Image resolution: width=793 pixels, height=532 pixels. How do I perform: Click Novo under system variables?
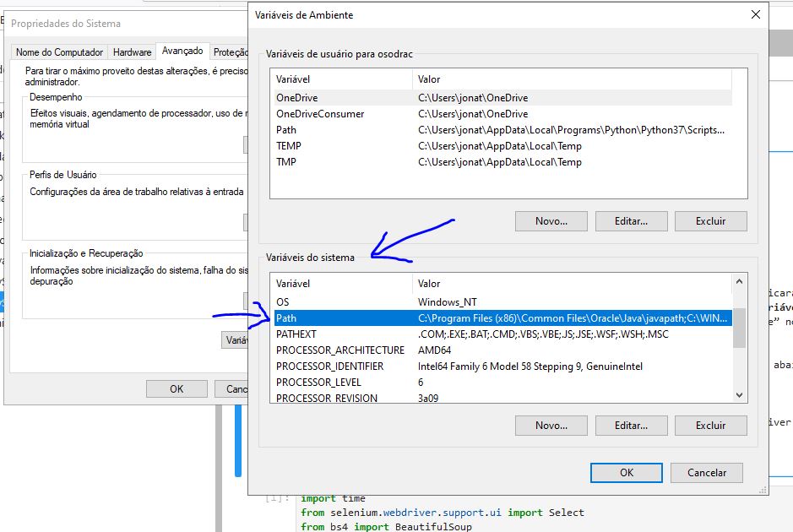pyautogui.click(x=551, y=426)
